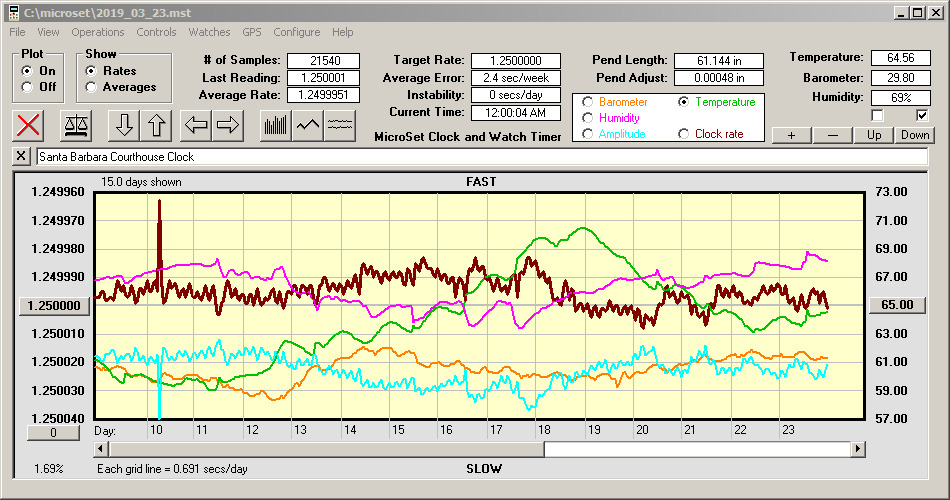Image resolution: width=950 pixels, height=500 pixels.
Task: Click the up arrow toolbar icon
Action: click(x=156, y=126)
